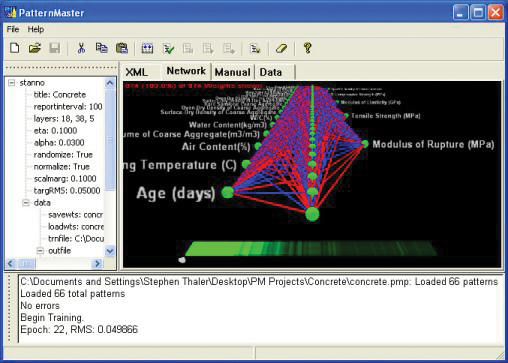508x363 pixels.
Task: Click the Copy toolbar icon
Action: 102,48
